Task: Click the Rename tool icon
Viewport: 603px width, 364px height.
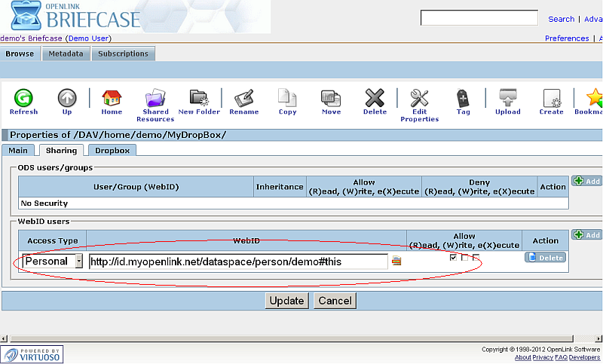Action: [243, 102]
